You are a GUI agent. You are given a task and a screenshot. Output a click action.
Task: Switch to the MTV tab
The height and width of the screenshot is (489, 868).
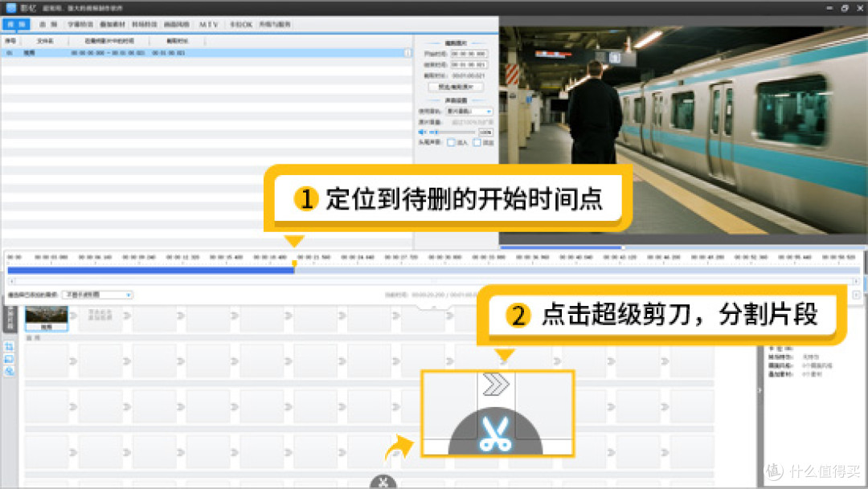tap(209, 24)
